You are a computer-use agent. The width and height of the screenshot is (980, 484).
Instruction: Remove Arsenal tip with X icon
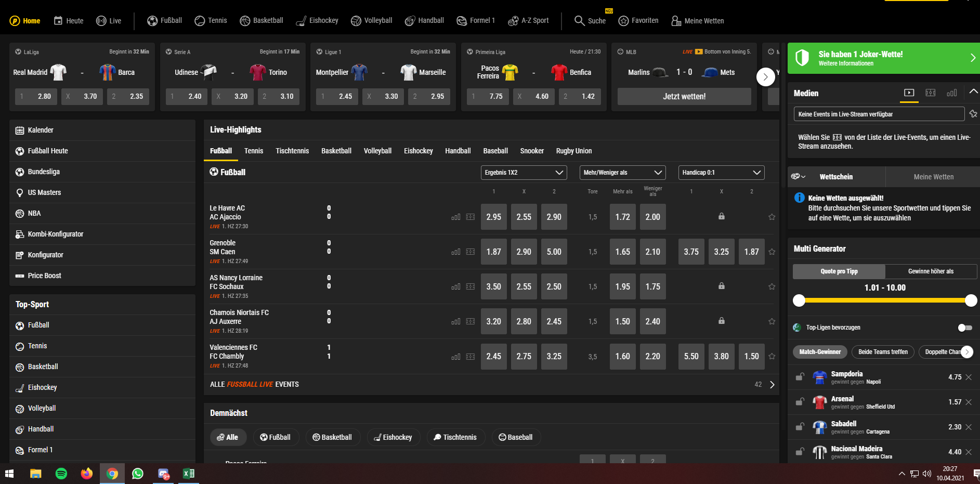click(969, 402)
